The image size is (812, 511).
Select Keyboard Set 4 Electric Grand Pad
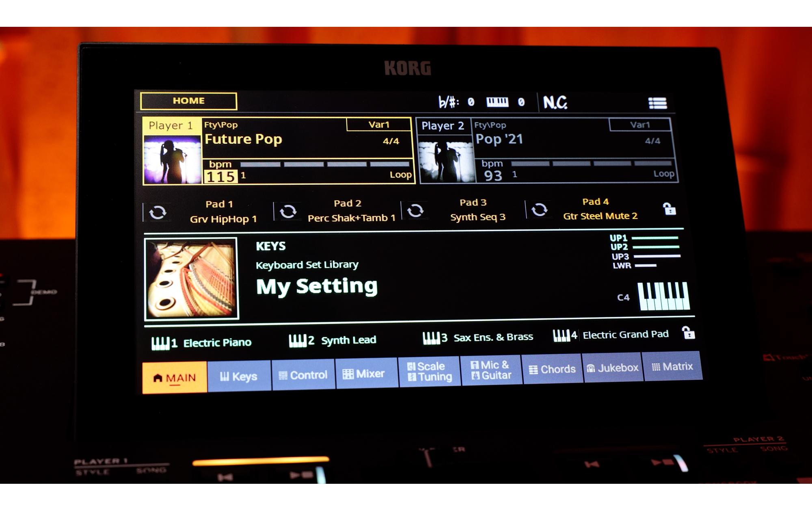click(x=611, y=335)
